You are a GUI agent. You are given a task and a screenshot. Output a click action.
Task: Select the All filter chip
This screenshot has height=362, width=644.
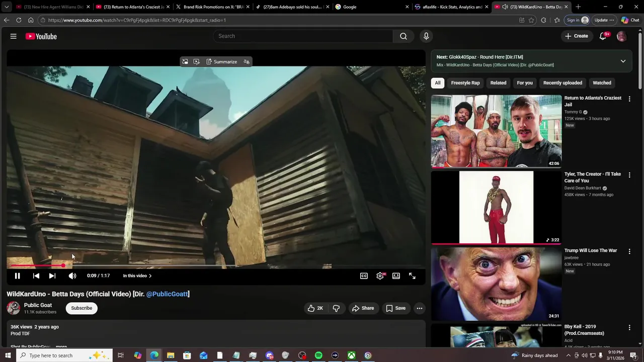point(438,83)
